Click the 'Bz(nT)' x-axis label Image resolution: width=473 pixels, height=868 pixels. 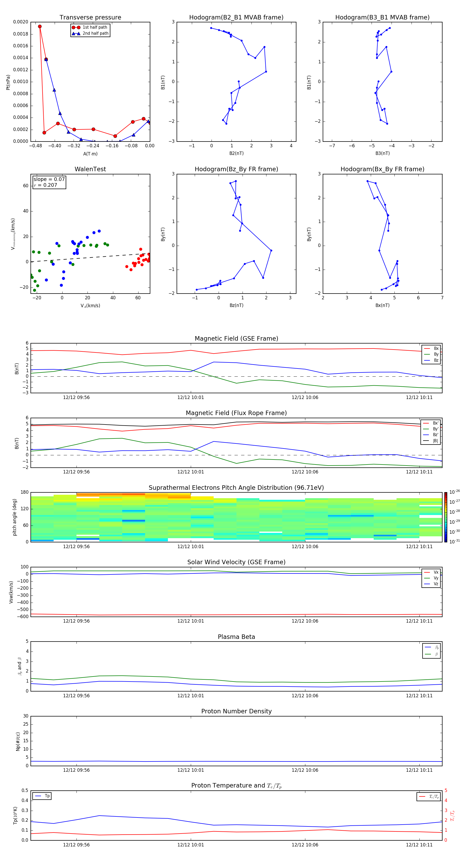(x=236, y=305)
